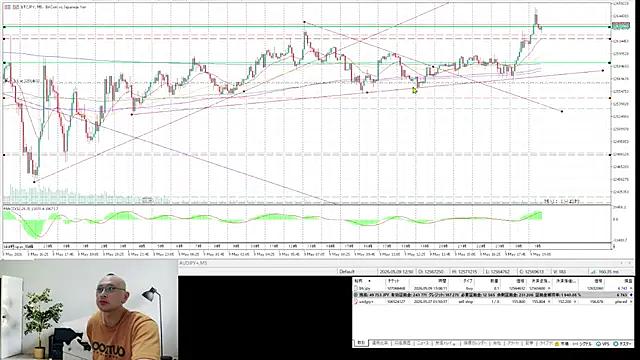
Task: Select the upper green horizontal line handle
Action: [x=4, y=27]
